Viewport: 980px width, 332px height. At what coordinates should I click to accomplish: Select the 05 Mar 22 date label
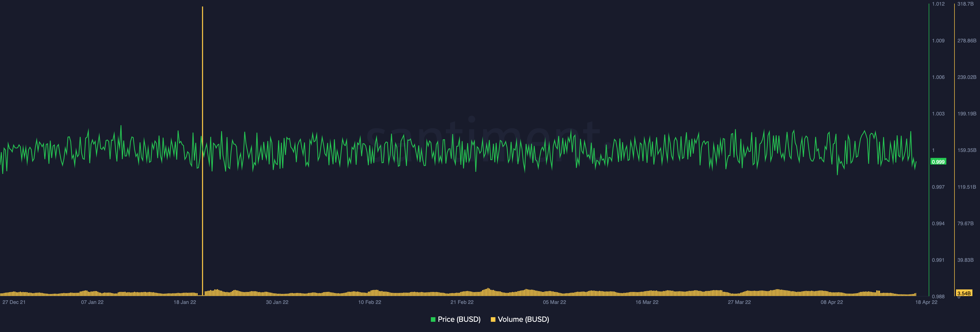(554, 302)
